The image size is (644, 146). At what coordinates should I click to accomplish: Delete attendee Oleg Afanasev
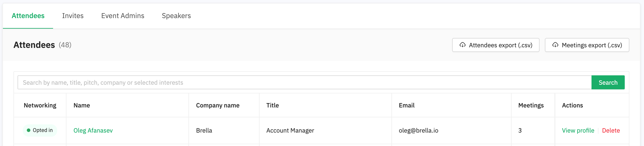point(611,131)
